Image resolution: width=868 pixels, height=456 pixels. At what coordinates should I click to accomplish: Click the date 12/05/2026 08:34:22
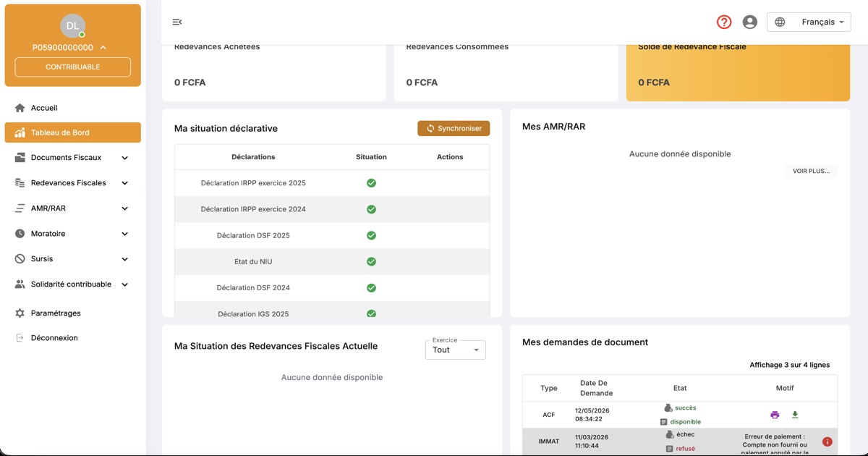(592, 415)
